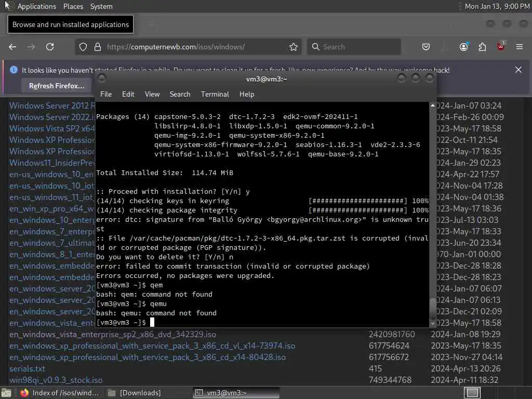Download win98qi_v0.9.3_stock.iso

tap(56, 380)
